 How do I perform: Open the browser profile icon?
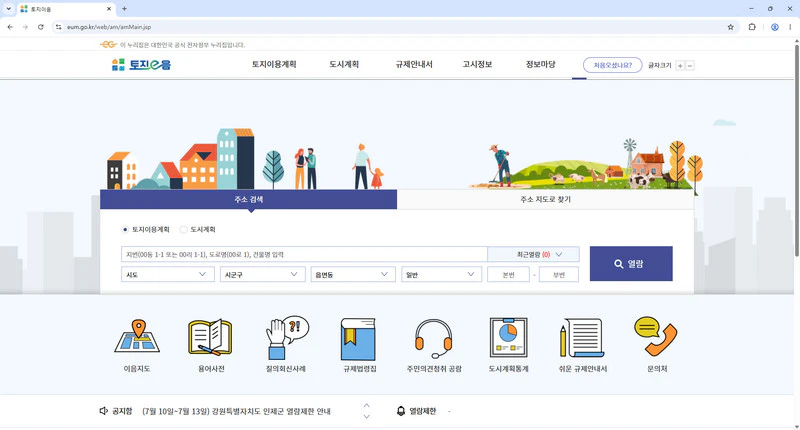click(774, 27)
